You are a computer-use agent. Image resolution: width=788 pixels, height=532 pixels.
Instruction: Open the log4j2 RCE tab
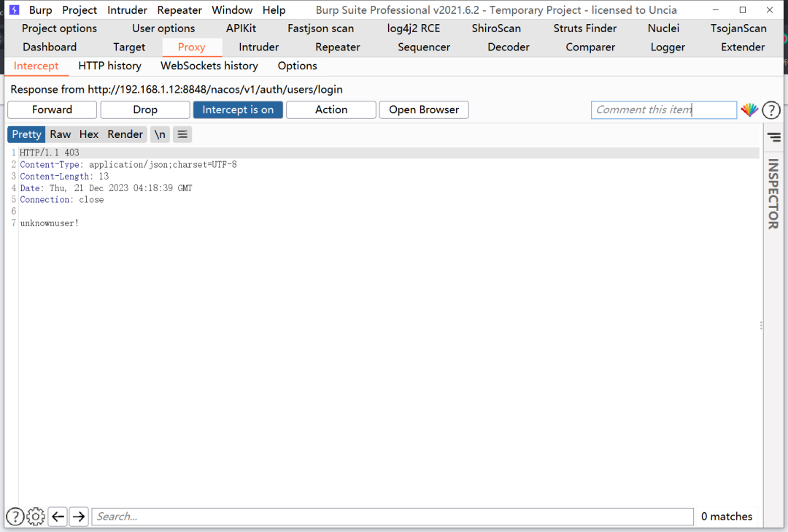(414, 28)
